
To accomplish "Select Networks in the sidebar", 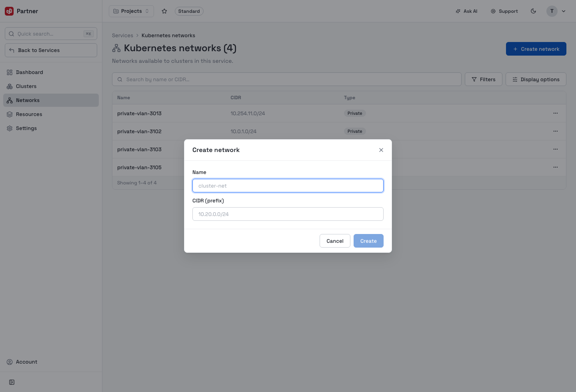I will (x=51, y=100).
